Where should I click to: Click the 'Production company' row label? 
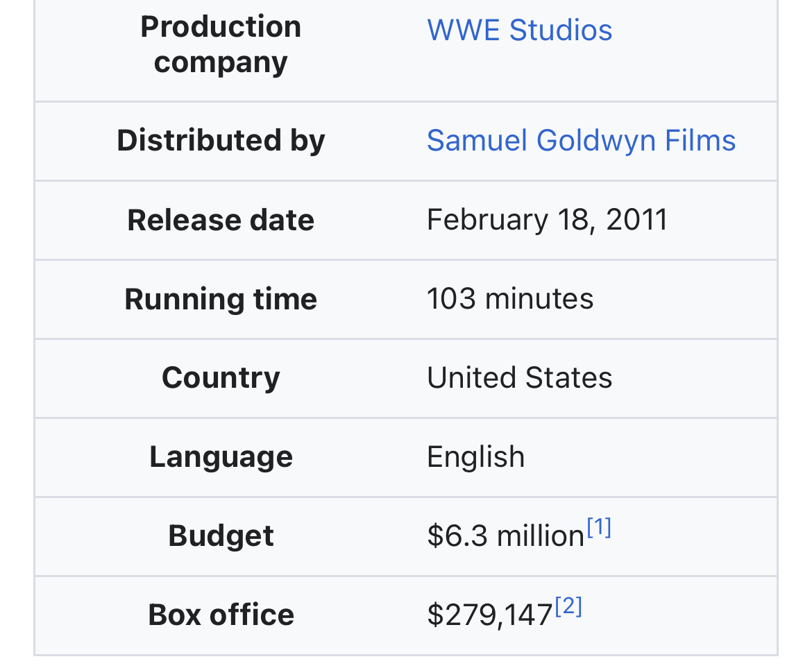pos(221,44)
